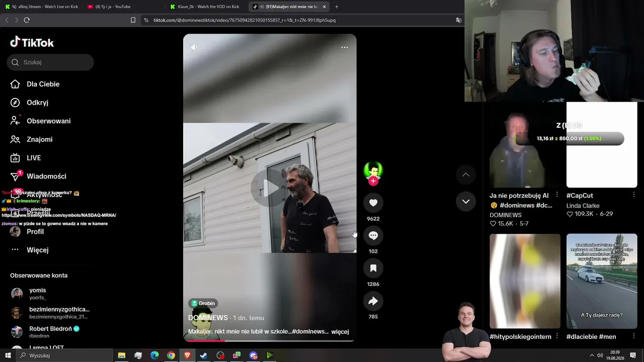This screenshot has width=644, height=362.
Task: Go to previous video arrow
Action: tap(466, 174)
